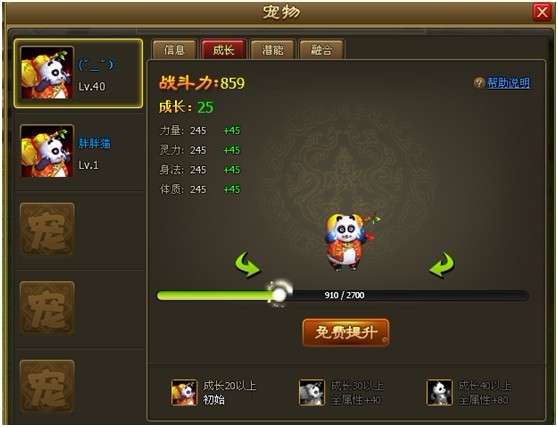Click the second empty 宠 pet slot
This screenshot has height=427, width=558.
coord(47,308)
